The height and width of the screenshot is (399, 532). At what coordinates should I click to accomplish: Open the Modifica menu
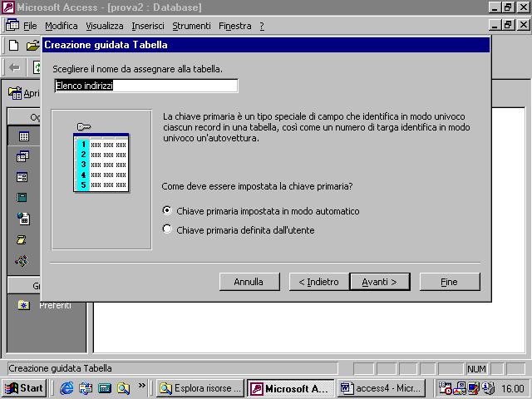click(x=61, y=26)
